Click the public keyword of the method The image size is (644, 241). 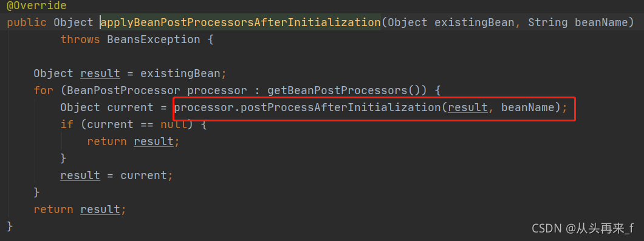pos(27,22)
